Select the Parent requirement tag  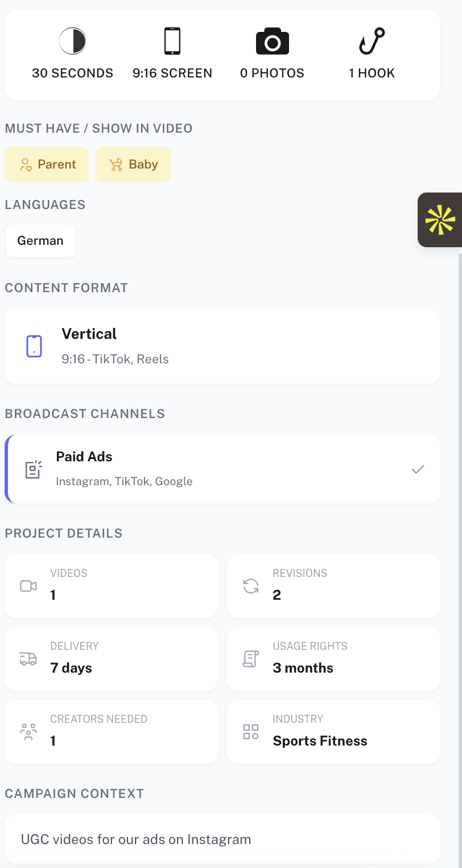(47, 165)
